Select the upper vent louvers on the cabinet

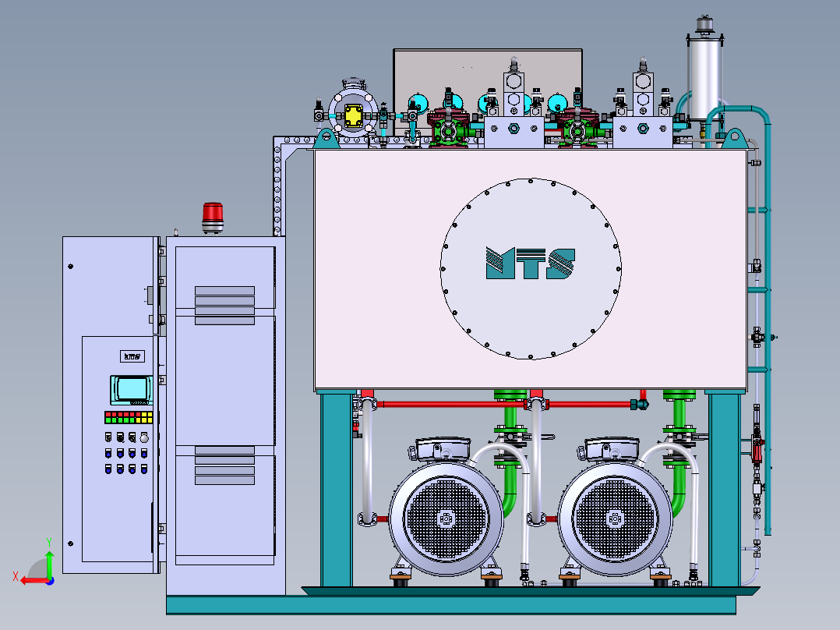[224, 306]
